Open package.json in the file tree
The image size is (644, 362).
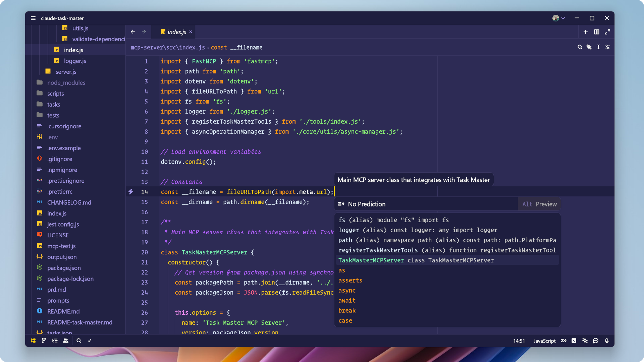click(64, 268)
